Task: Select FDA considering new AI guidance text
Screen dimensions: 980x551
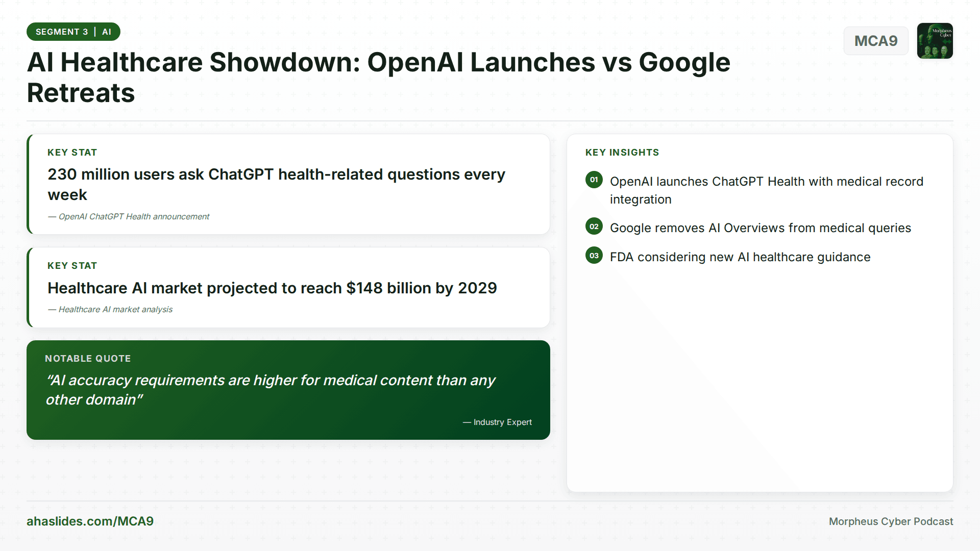Action: (740, 257)
